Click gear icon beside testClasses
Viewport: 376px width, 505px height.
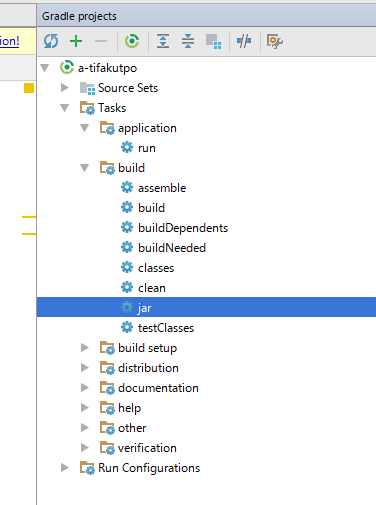tap(127, 327)
